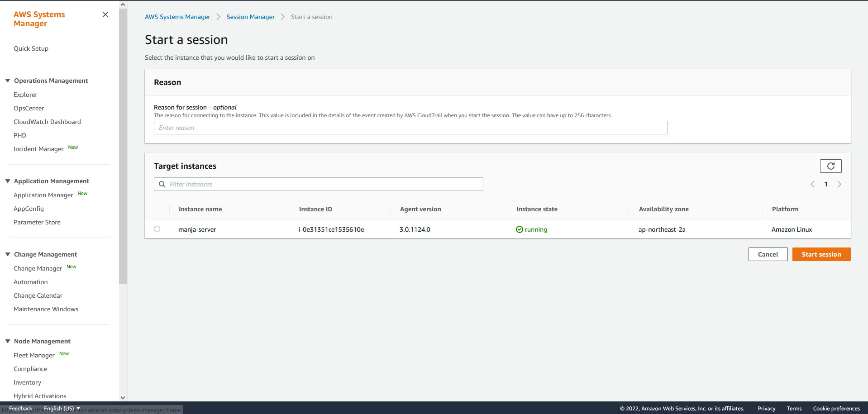This screenshot has width=868, height=414.
Task: Click the Amazon Linux platform cell
Action: point(792,229)
